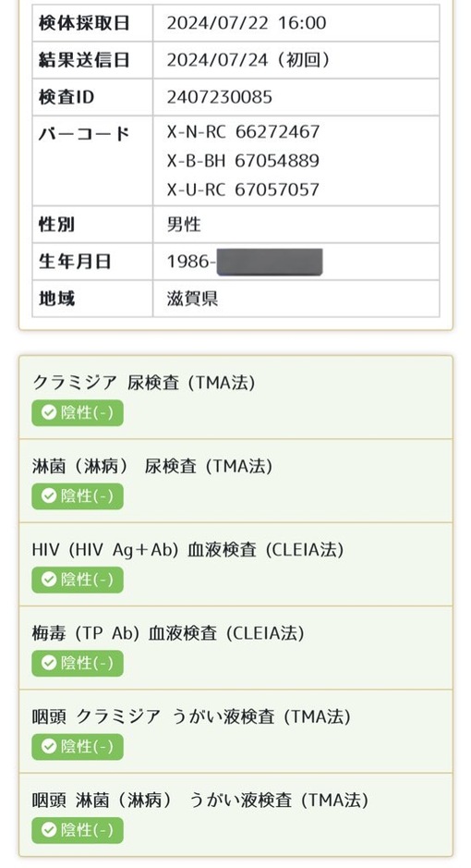Open the 梅毒 (TP Ab) 血液検査 row
Screen dimensions: 471x868
tap(235, 648)
